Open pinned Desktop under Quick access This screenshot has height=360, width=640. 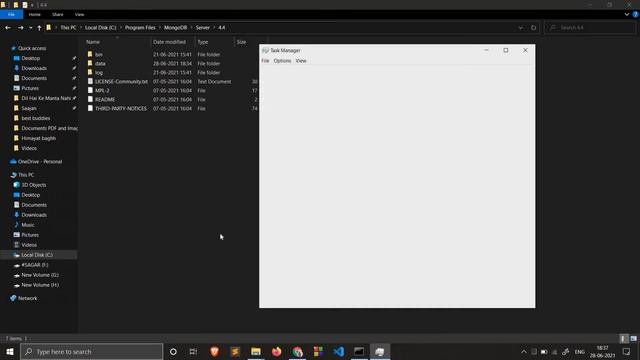[x=31, y=58]
